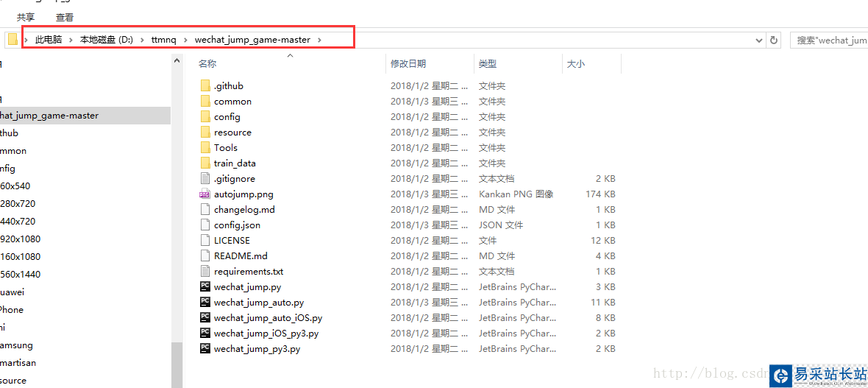Select the resource folder icon

(x=205, y=133)
